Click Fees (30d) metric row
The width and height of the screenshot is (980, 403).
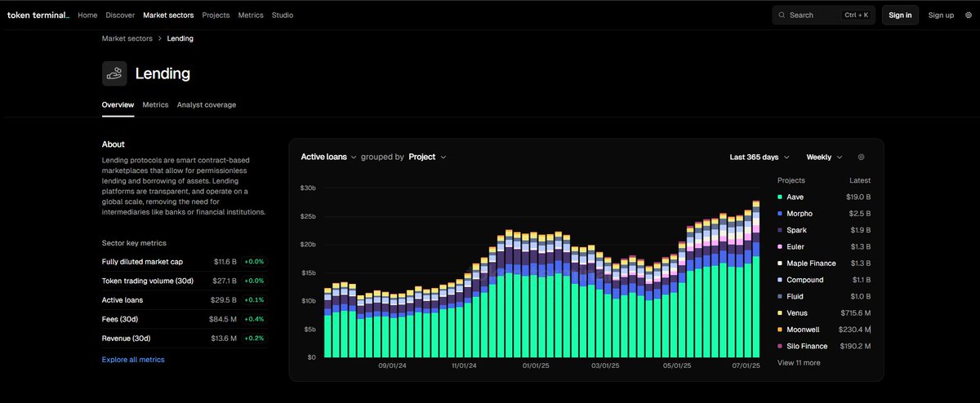coord(185,319)
